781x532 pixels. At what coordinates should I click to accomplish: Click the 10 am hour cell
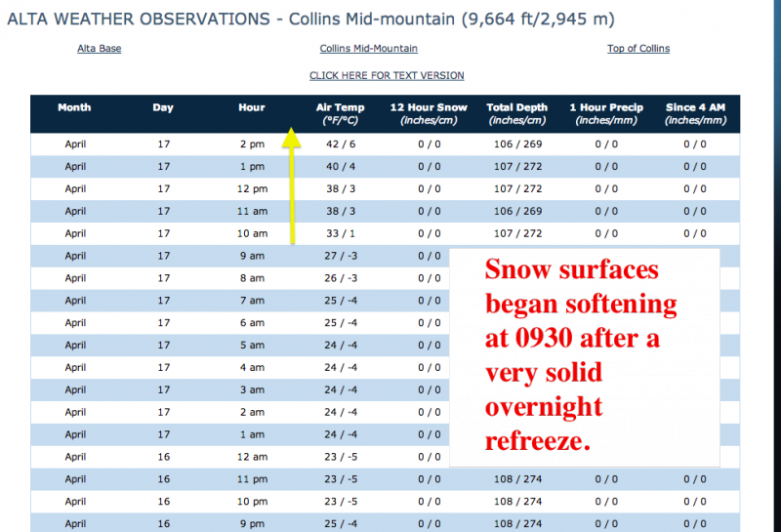click(252, 233)
